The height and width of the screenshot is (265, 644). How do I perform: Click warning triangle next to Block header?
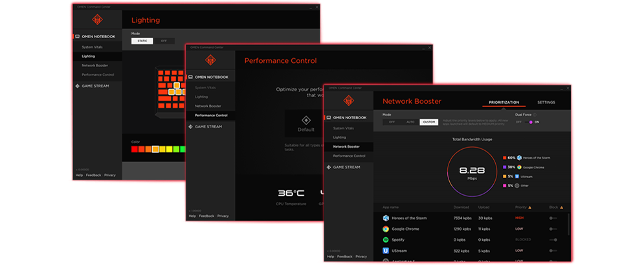561,207
